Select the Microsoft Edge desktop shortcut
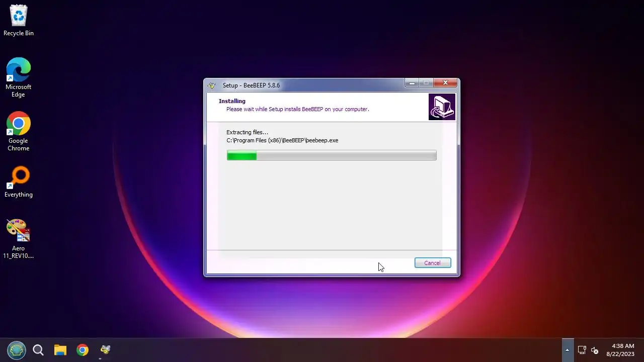The height and width of the screenshot is (362, 644). click(19, 77)
